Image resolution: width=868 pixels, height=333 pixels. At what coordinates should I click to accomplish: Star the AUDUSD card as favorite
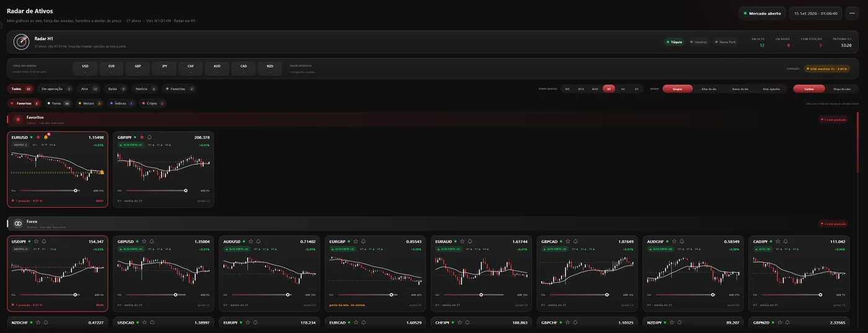(x=249, y=241)
